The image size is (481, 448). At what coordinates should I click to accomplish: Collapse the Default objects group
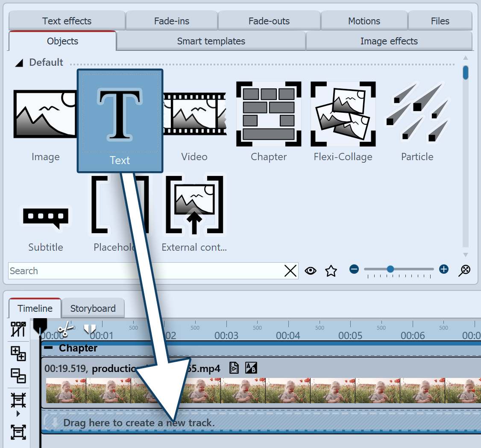19,62
